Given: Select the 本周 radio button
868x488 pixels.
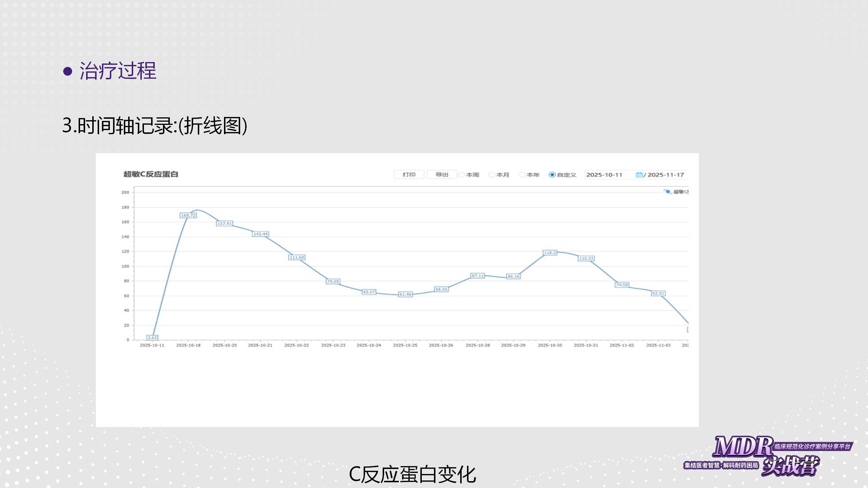Looking at the screenshot, I should pos(462,175).
